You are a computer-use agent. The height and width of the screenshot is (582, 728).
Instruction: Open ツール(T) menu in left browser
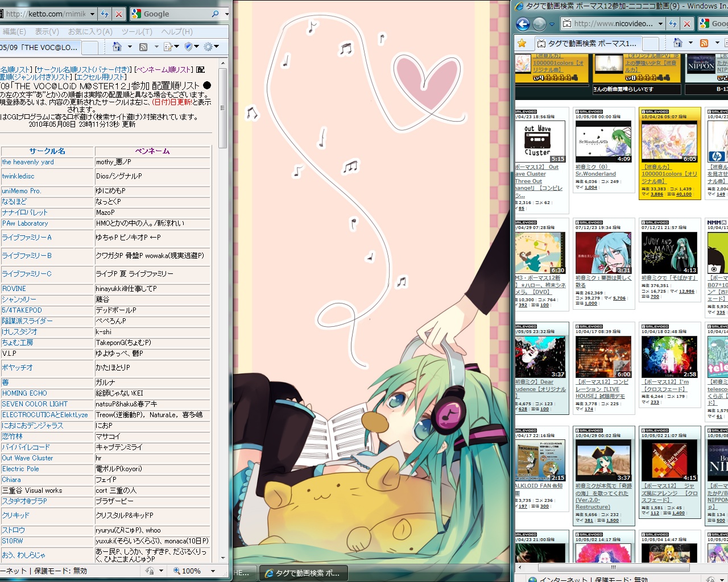pyautogui.click(x=137, y=32)
